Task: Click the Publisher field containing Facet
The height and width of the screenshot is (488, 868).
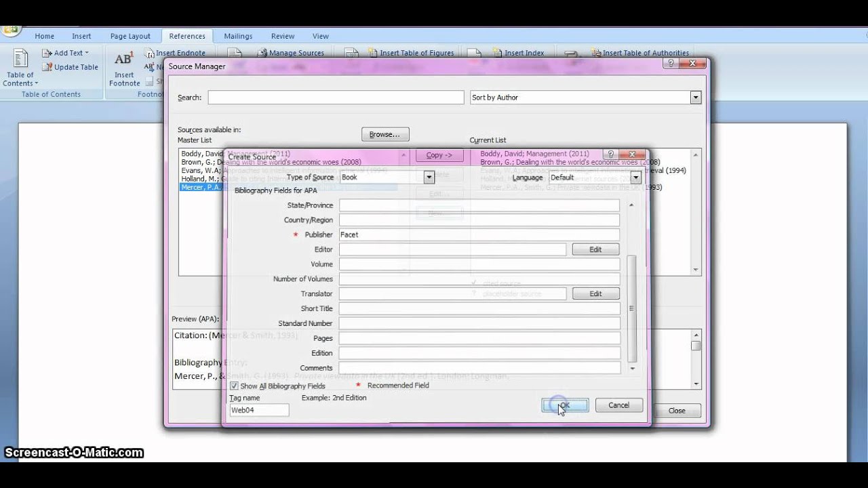Action: [479, 235]
